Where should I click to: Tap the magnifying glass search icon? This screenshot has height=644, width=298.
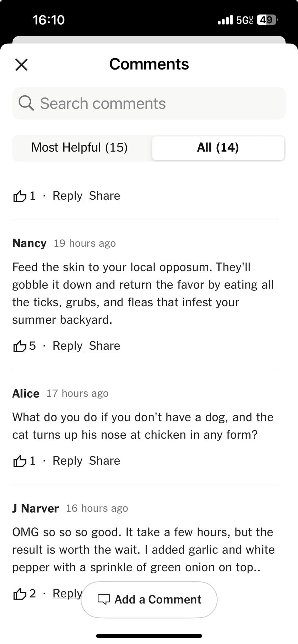pyautogui.click(x=26, y=103)
